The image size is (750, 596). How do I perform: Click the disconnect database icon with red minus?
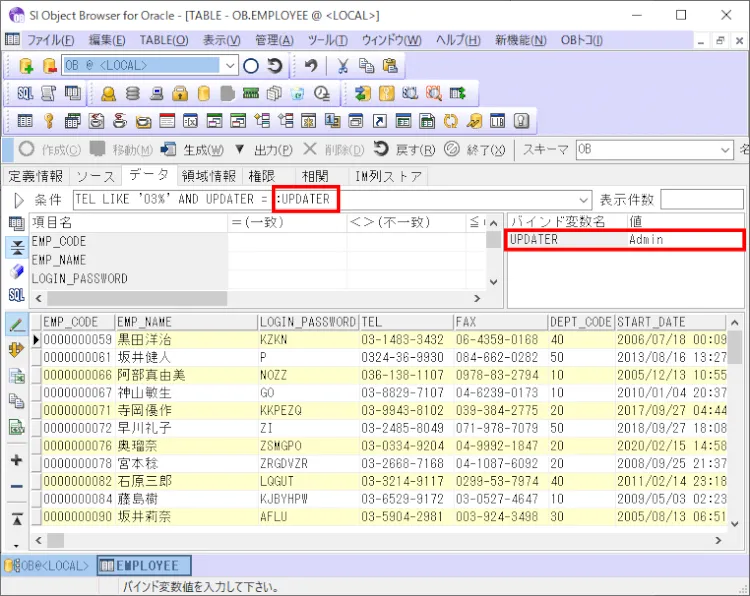49,66
